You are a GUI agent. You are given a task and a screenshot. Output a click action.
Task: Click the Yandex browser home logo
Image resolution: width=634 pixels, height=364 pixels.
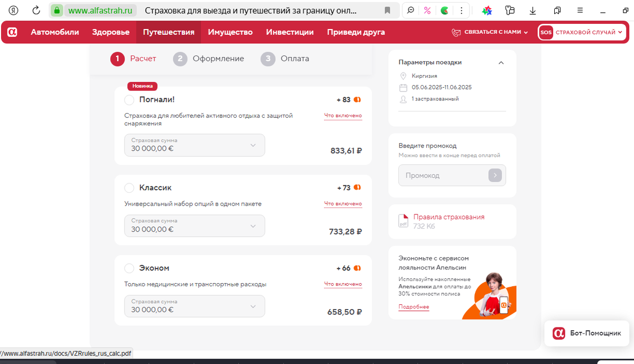point(14,10)
